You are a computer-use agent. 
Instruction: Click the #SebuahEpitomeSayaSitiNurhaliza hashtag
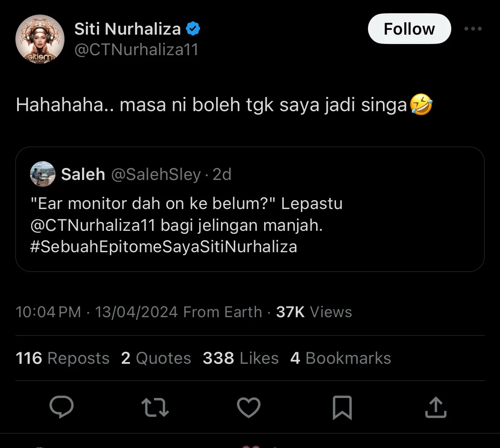click(x=164, y=247)
